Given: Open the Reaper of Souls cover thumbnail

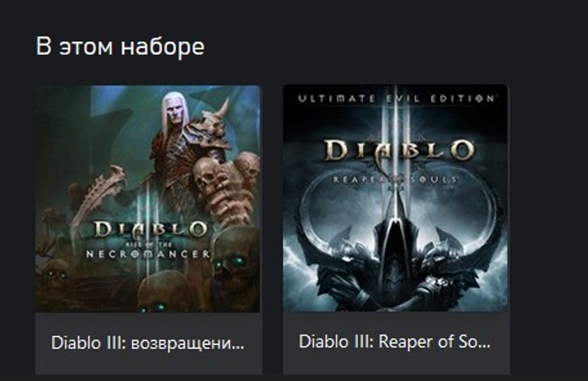Looking at the screenshot, I should pos(396,198).
